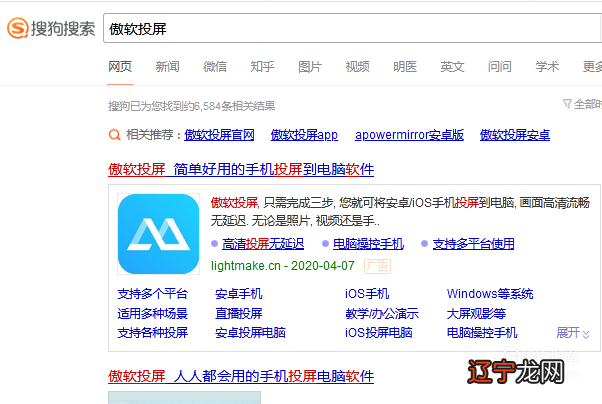This screenshot has height=404, width=602.
Task: Open the 直播投屏 sublink
Action: (x=239, y=314)
